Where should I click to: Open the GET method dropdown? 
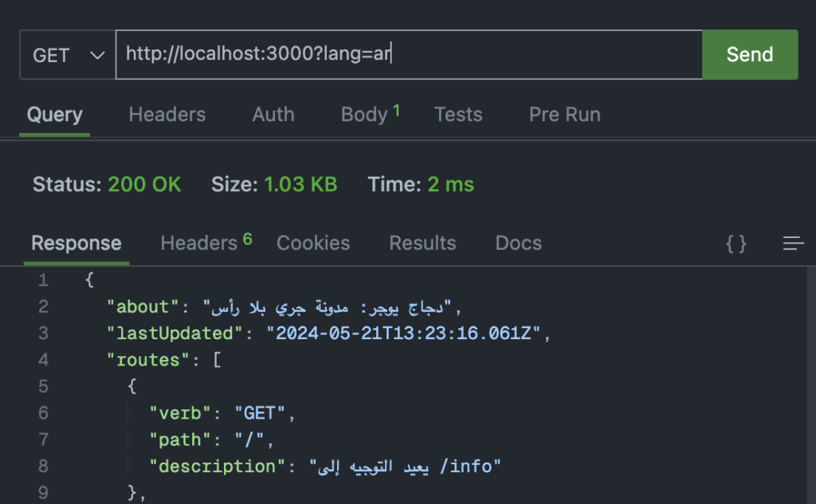click(66, 54)
